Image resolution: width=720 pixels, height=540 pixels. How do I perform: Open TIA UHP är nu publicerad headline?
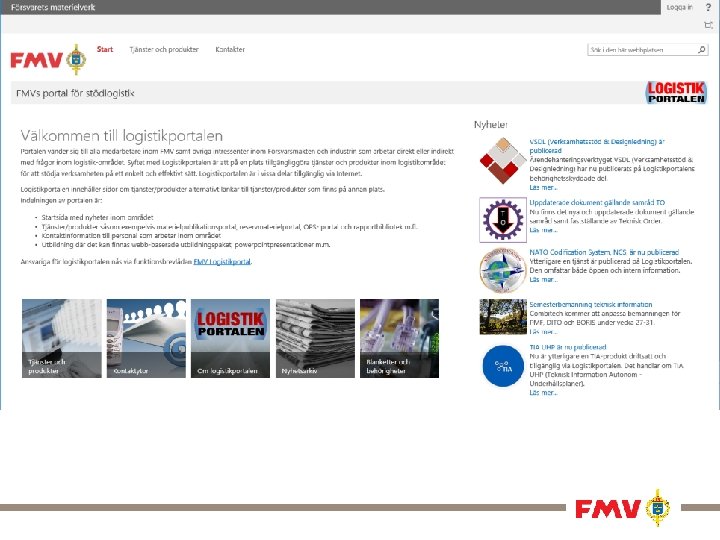[568, 347]
